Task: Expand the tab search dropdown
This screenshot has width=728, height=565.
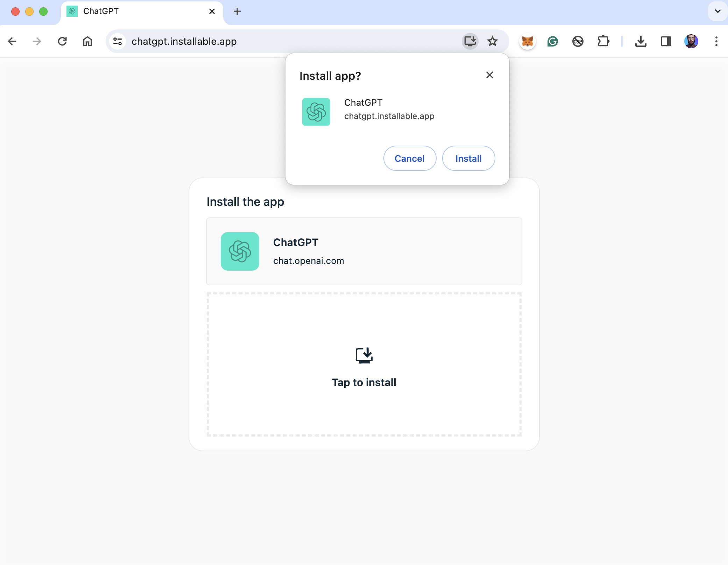Action: click(718, 11)
